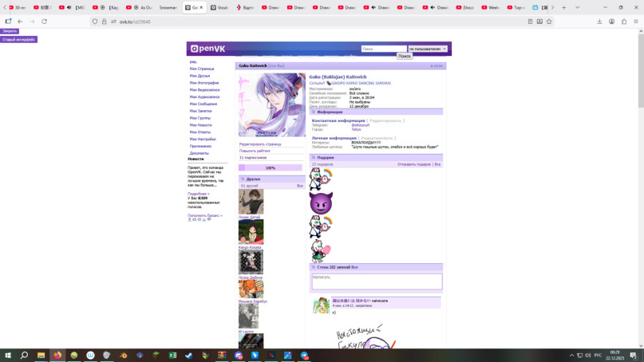The width and height of the screenshot is (644, 362).
Task: Collapse the Информация section header
Action: pos(376,112)
